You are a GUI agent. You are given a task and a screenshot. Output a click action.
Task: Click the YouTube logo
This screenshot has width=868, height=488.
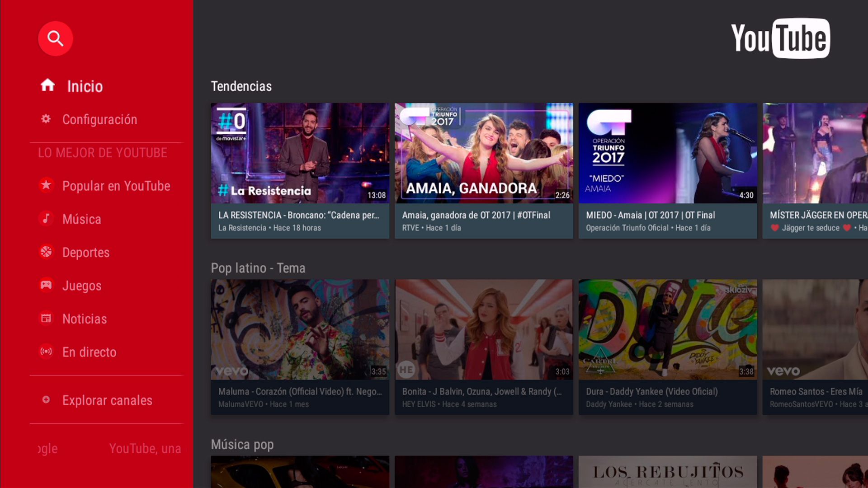click(x=780, y=38)
